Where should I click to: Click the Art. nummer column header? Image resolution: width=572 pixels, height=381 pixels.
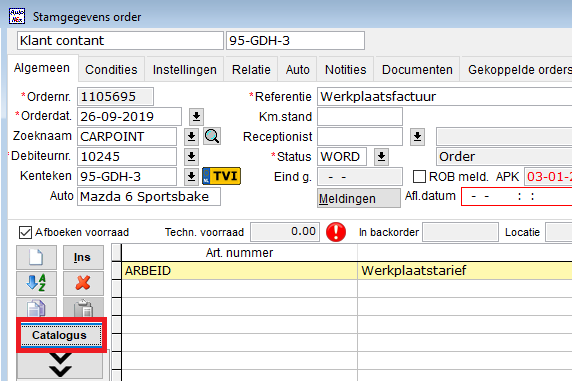point(239,253)
